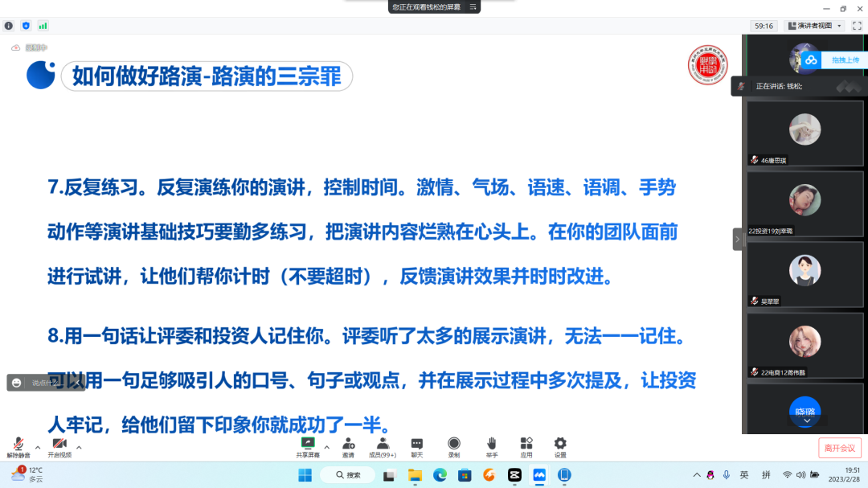The width and height of the screenshot is (868, 488).
Task: Open the 演讲者视图 view mode dropdown
Action: tap(811, 25)
